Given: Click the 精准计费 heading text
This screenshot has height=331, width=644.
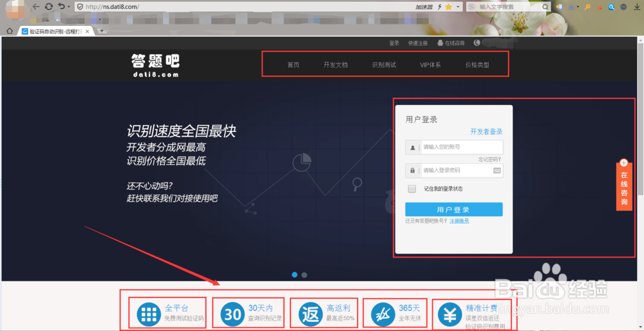Looking at the screenshot, I should tap(482, 308).
